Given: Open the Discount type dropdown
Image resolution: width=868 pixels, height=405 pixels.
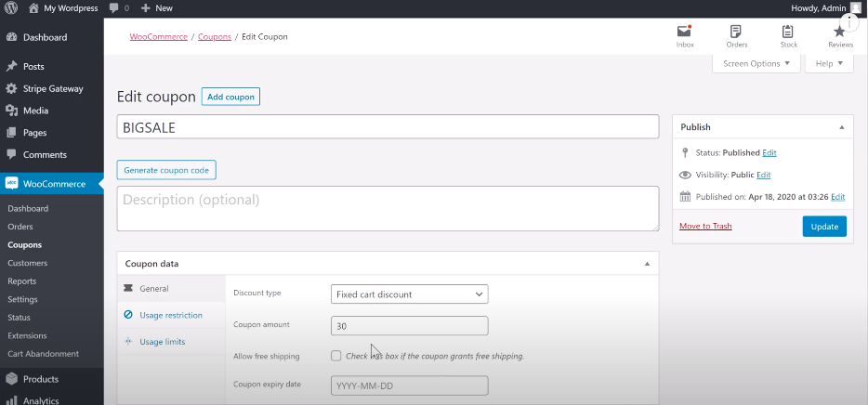Looking at the screenshot, I should point(409,294).
